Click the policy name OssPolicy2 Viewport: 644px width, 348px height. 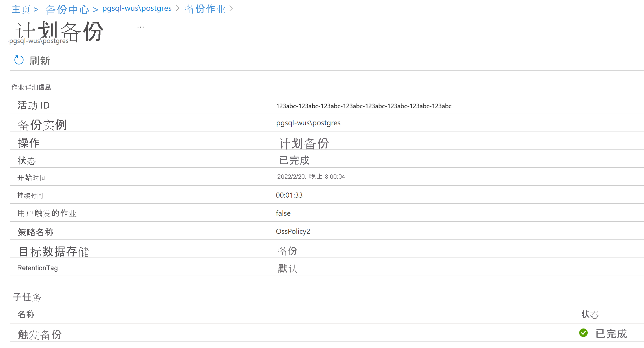[293, 231]
